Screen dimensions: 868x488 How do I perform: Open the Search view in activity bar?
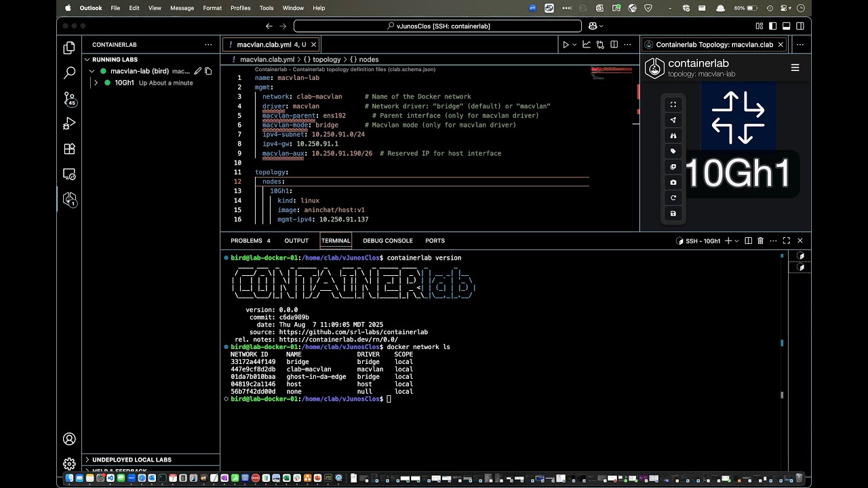(69, 73)
